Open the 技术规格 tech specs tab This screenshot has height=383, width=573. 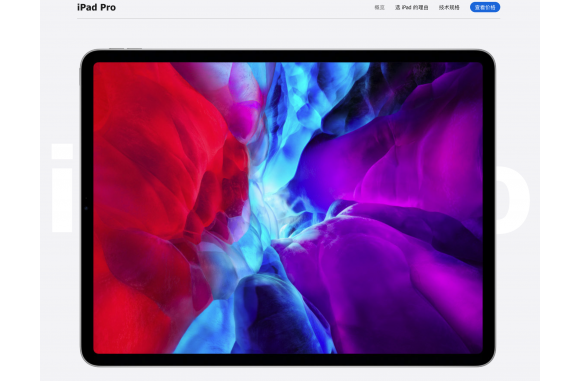click(449, 7)
